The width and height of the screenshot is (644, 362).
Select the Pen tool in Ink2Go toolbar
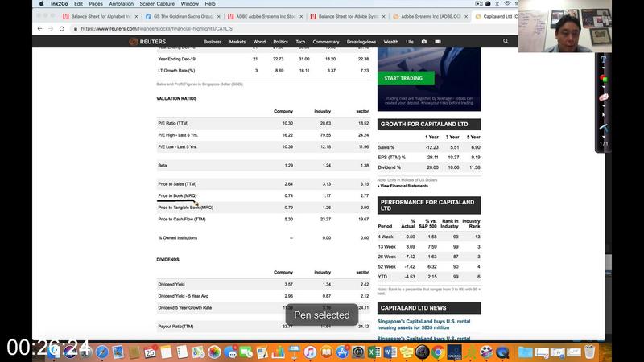click(x=603, y=128)
